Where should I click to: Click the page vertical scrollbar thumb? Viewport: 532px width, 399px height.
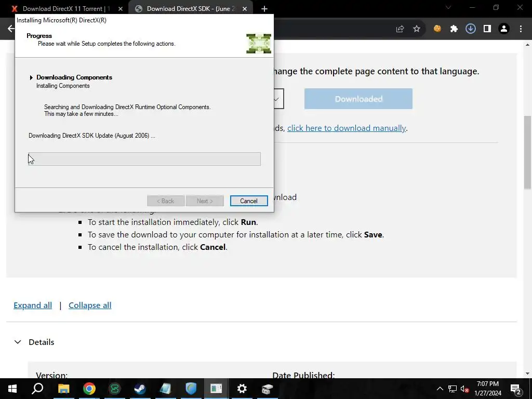pos(528,152)
